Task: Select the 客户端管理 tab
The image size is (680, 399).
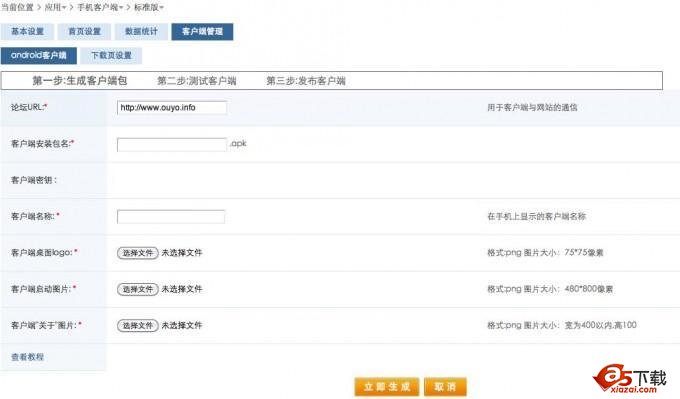Action: [202, 32]
